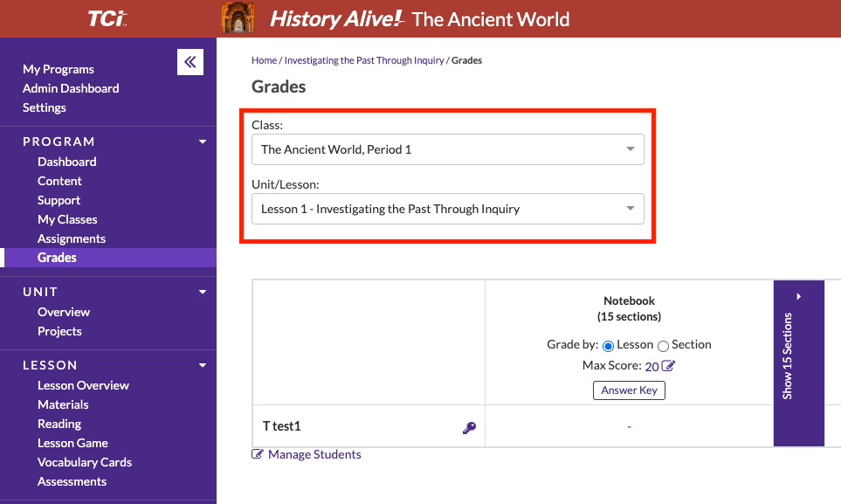Click the Manage Students edit icon

pos(258,454)
